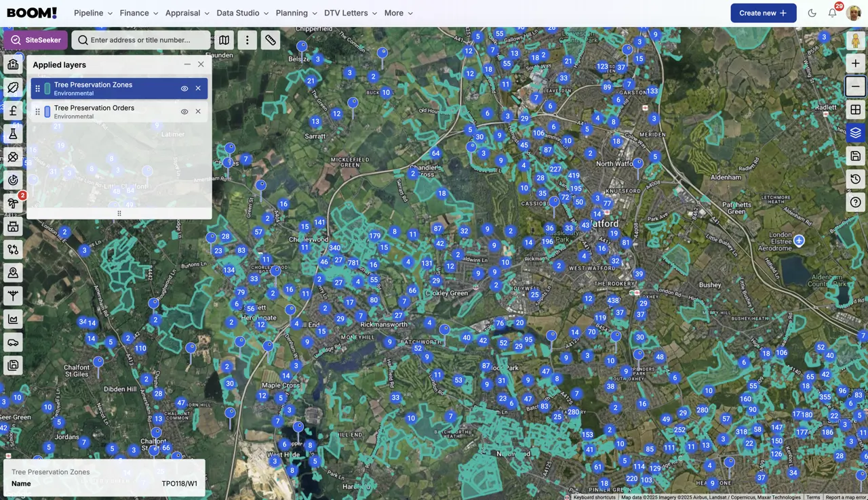868x500 pixels.
Task: Click the map view book icon
Action: click(x=224, y=40)
